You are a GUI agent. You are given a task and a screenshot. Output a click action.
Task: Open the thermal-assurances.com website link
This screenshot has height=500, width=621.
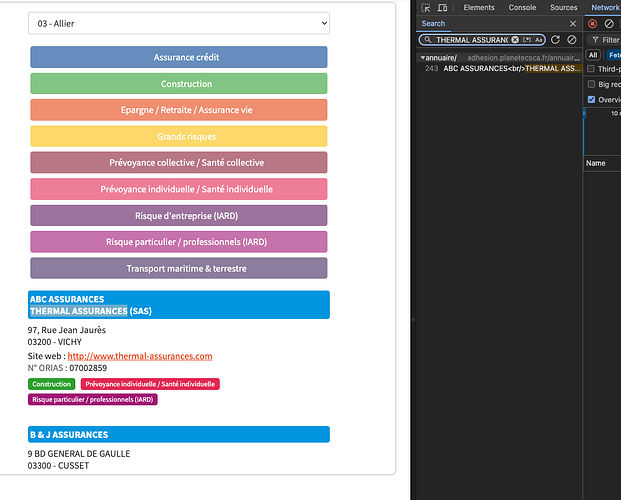pos(140,356)
